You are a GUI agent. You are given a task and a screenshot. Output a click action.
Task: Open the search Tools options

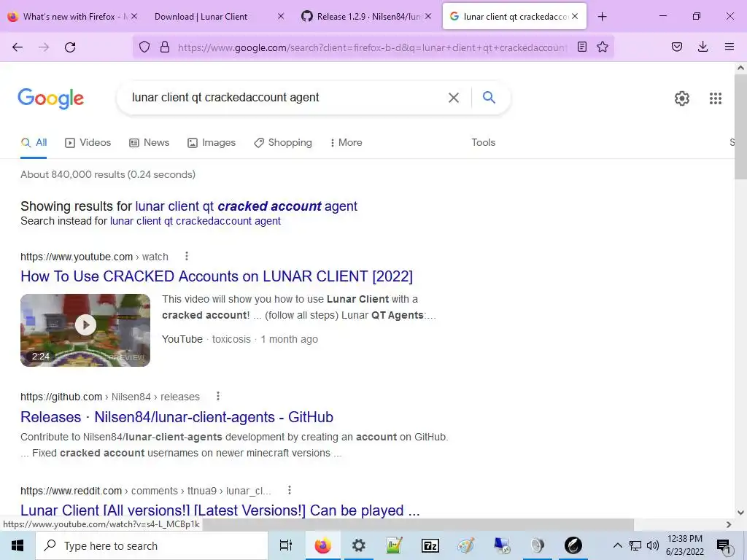click(483, 142)
